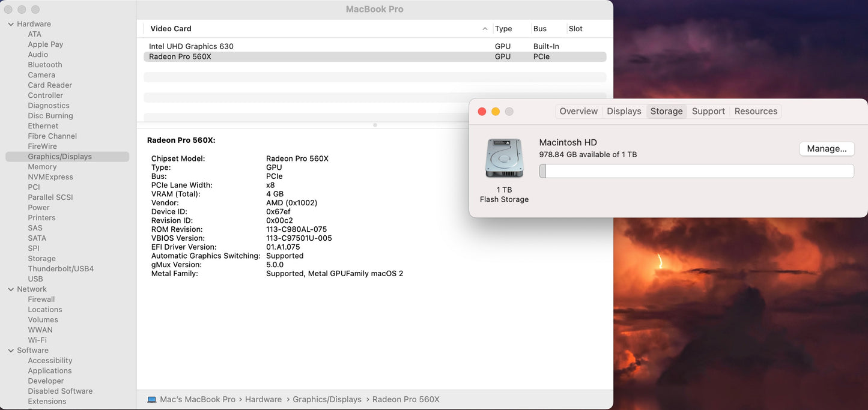Click the Macintosh HD disk icon
This screenshot has width=868, height=410.
(x=504, y=157)
